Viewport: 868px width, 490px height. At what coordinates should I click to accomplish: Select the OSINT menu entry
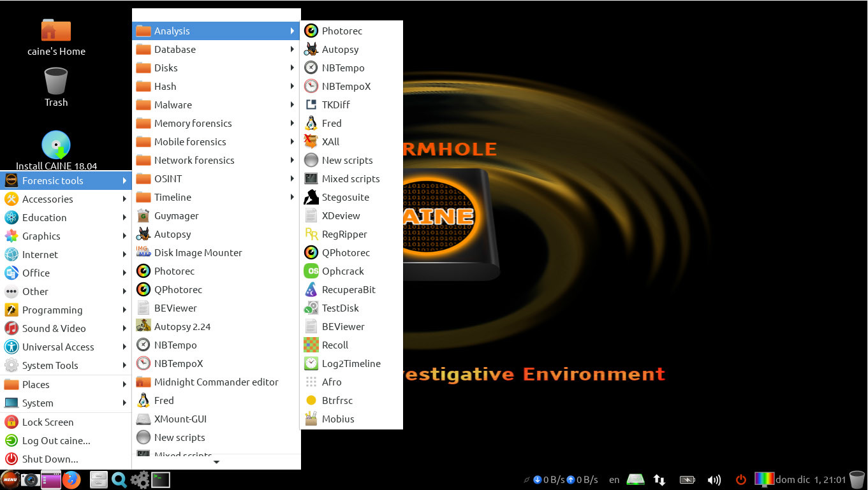click(167, 178)
